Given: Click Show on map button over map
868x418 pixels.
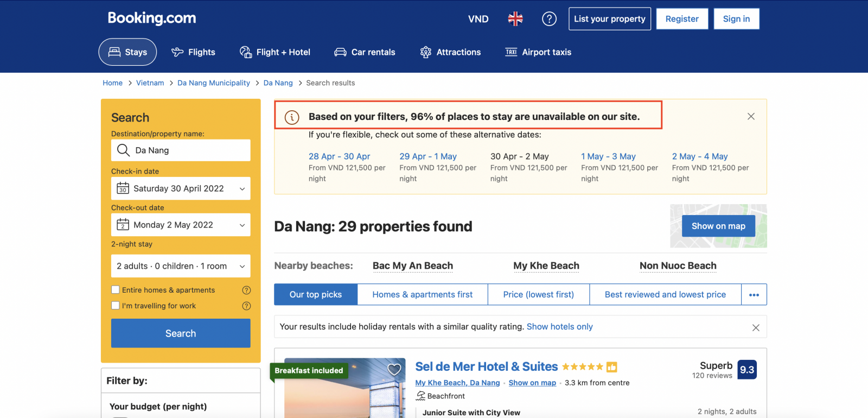Looking at the screenshot, I should 718,226.
